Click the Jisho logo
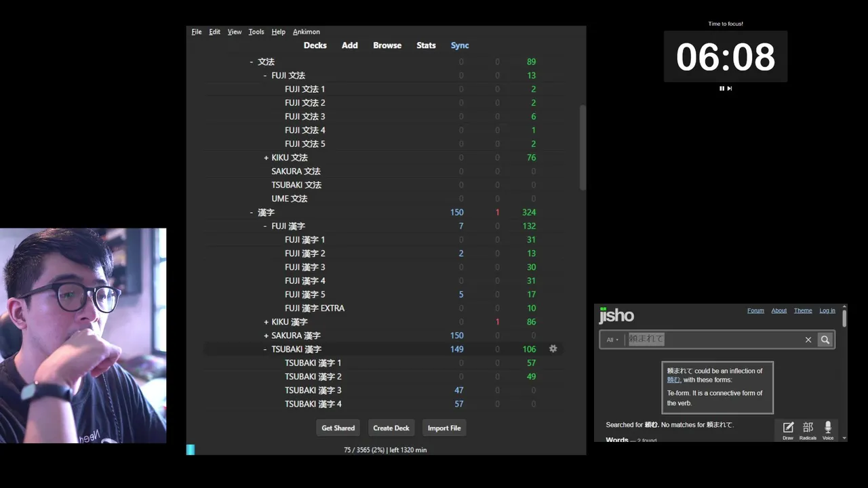This screenshot has width=868, height=488. coord(616,316)
